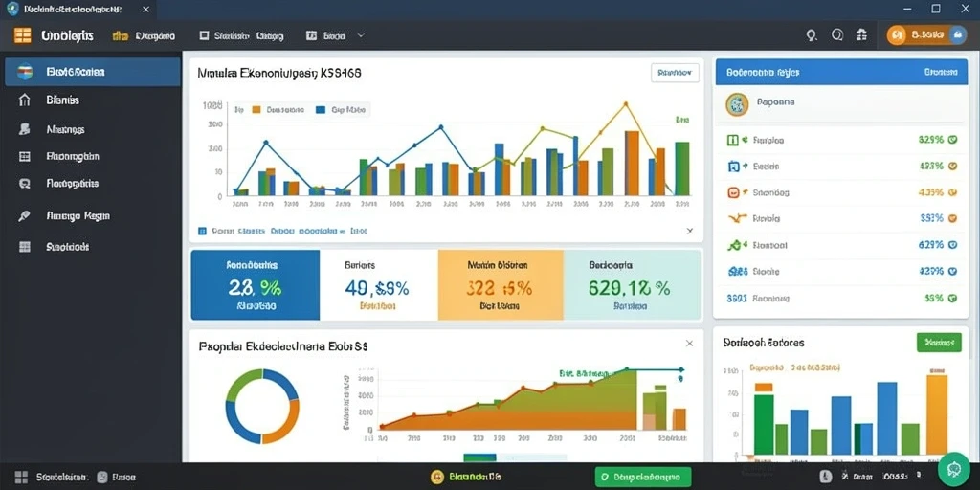Open the green floating chat bubble button

954,469
